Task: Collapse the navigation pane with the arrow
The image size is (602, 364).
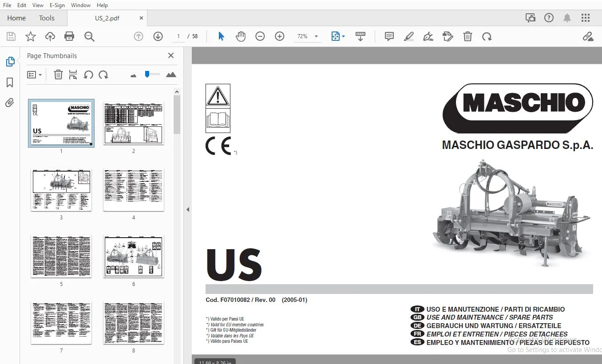Action: click(188, 209)
